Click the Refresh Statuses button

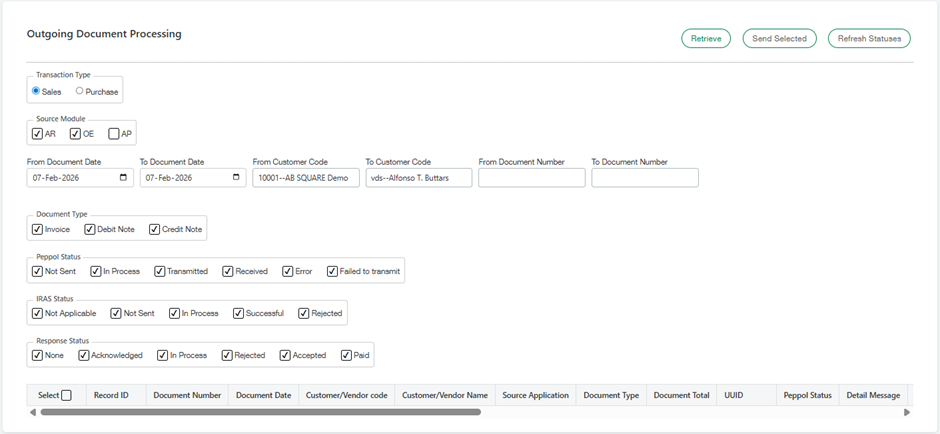pyautogui.click(x=869, y=39)
